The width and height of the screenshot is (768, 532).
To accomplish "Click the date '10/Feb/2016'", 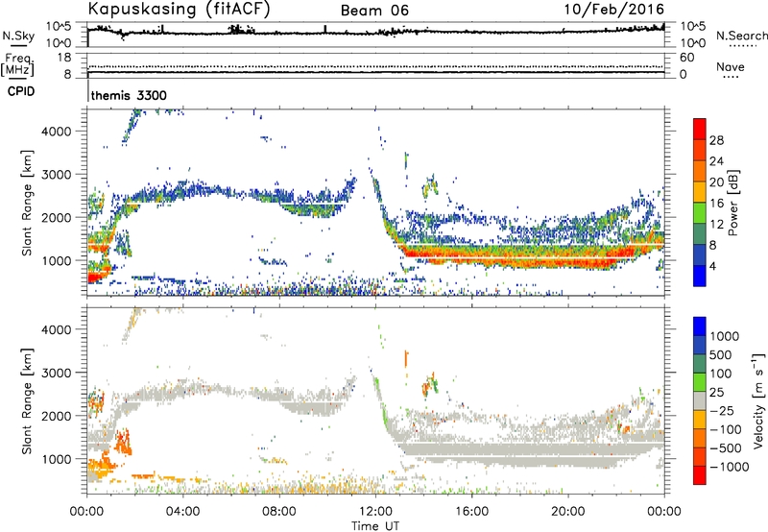I will pyautogui.click(x=614, y=10).
